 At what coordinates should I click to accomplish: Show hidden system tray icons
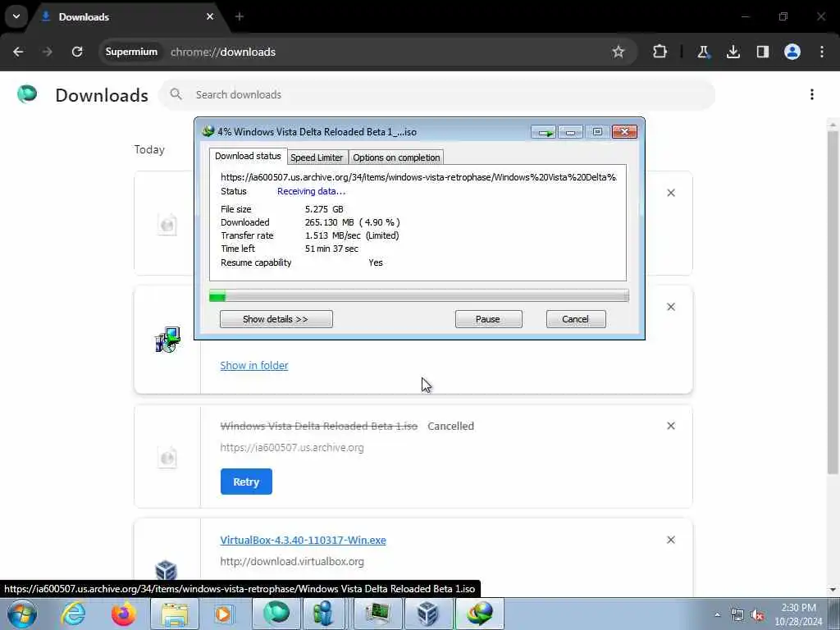click(x=717, y=614)
